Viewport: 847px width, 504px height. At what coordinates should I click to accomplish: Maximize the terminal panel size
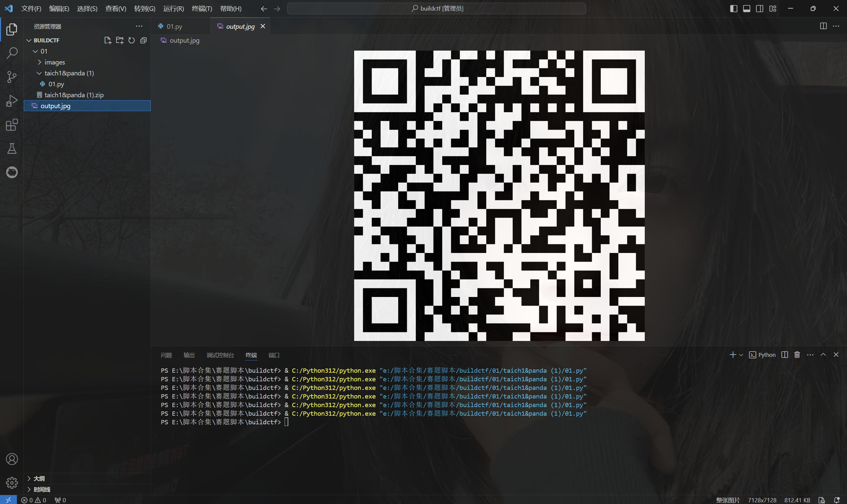(x=823, y=355)
